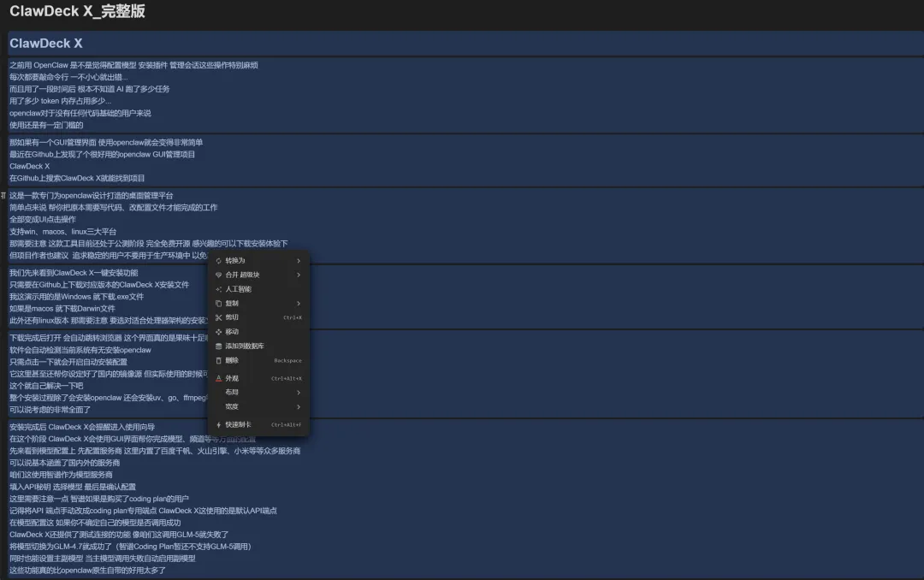
Task: Select the move arrows icon for 移动
Action: point(219,332)
